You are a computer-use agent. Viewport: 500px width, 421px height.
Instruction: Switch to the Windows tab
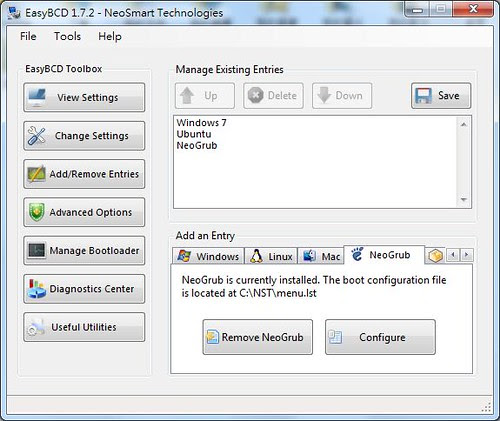[x=208, y=256]
